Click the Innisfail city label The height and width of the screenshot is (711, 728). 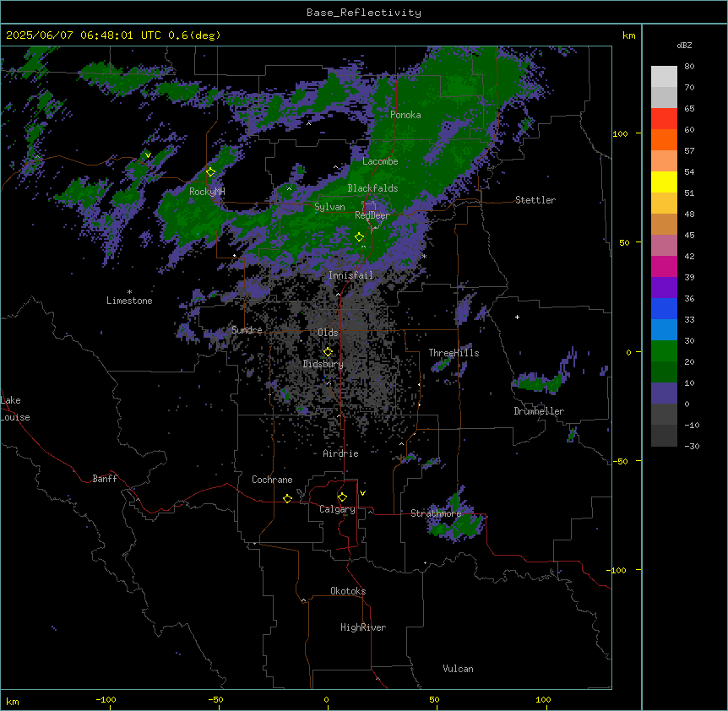(350, 275)
